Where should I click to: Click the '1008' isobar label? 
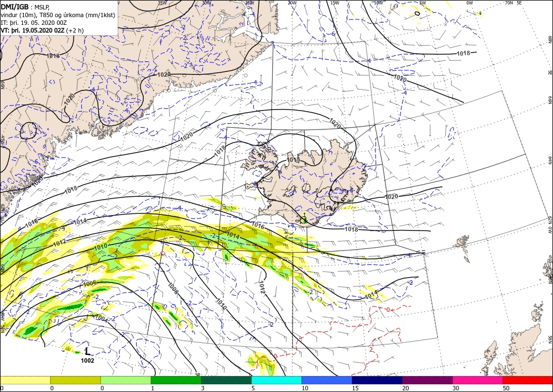point(174,289)
